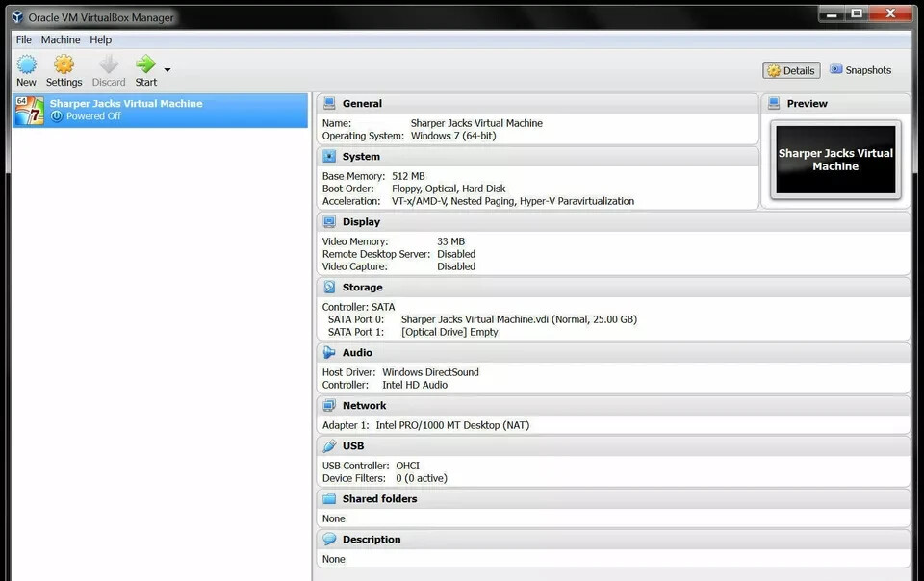Click the OHCI USB controller value
Screen dimensions: 924x581
click(x=408, y=466)
